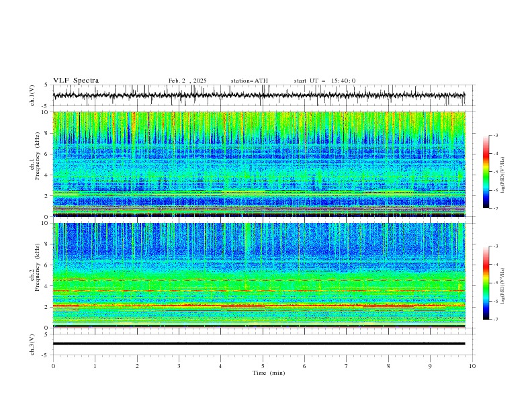532x411 pixels.
Task: Click the 'ch.1(V)' waveform axis label
Action: click(x=32, y=95)
